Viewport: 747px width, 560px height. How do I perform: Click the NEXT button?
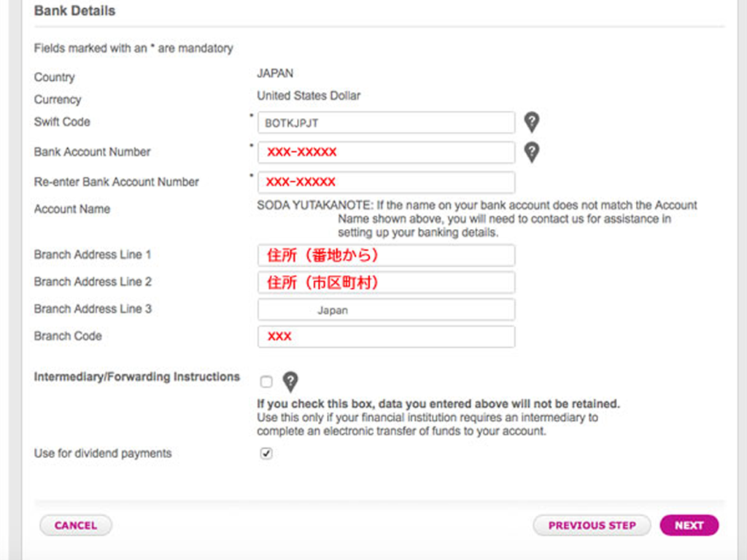click(689, 525)
